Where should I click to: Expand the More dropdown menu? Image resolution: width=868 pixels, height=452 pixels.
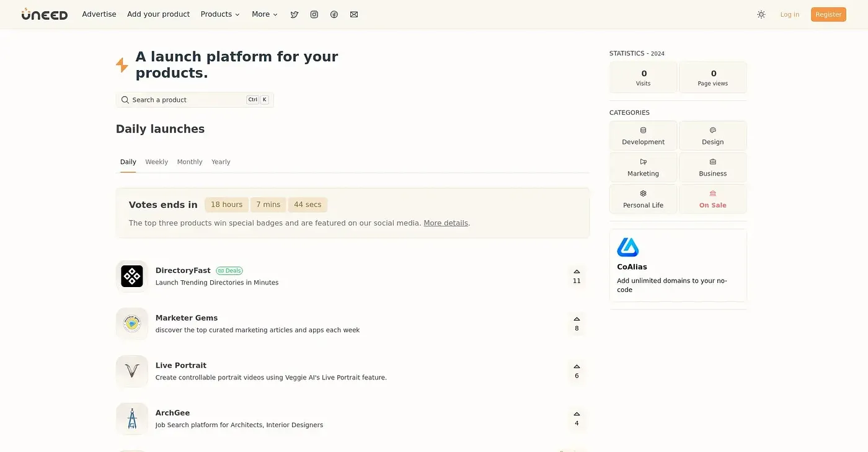(x=265, y=14)
